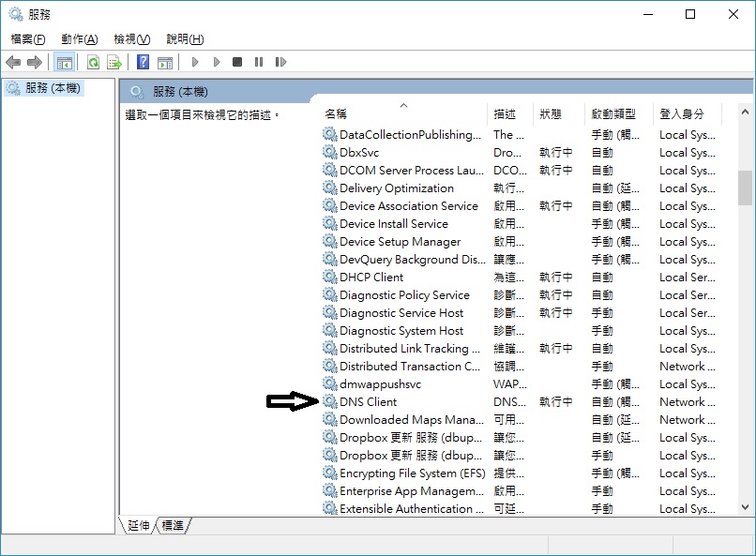
Task: Click the gear icon of Encrypting File System
Action: point(330,473)
